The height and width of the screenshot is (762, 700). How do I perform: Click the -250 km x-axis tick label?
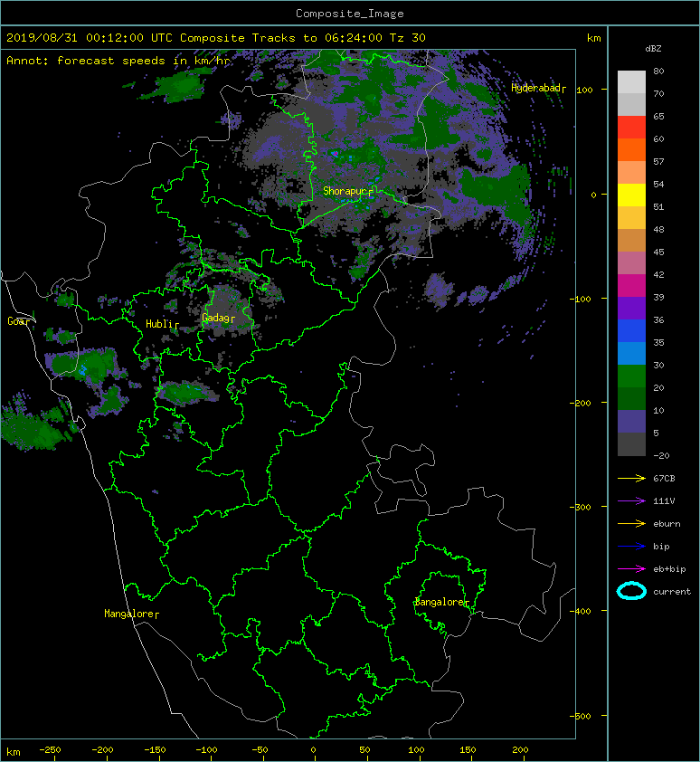coord(50,750)
